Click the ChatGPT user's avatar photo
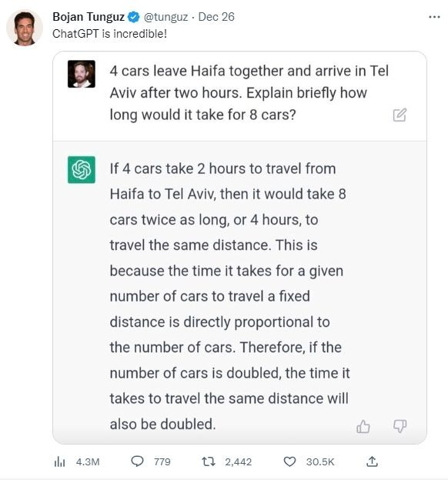Viewport: 448px width, 483px height. [x=82, y=74]
